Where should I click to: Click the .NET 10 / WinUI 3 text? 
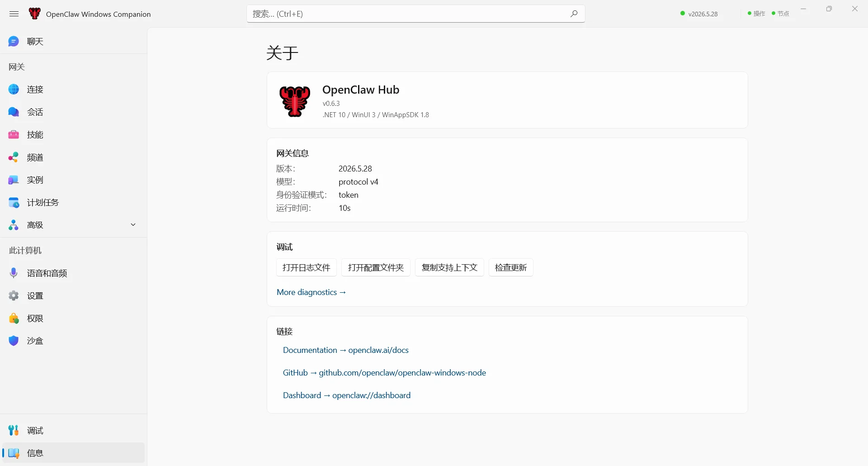click(376, 115)
